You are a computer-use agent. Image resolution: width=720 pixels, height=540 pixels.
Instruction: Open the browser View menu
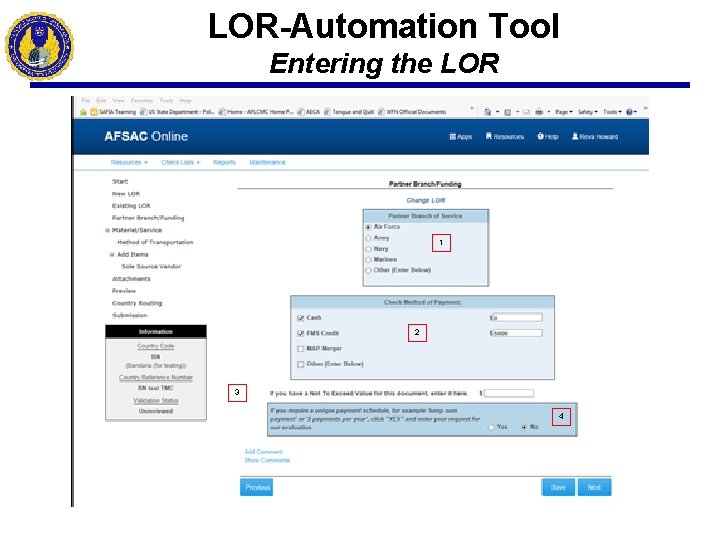pos(118,100)
